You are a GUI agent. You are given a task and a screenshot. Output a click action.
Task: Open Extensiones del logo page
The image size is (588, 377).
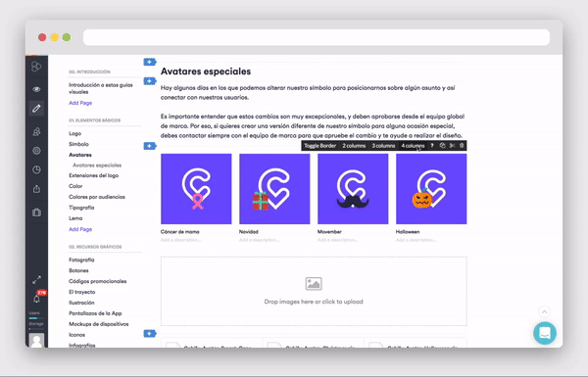[94, 175]
